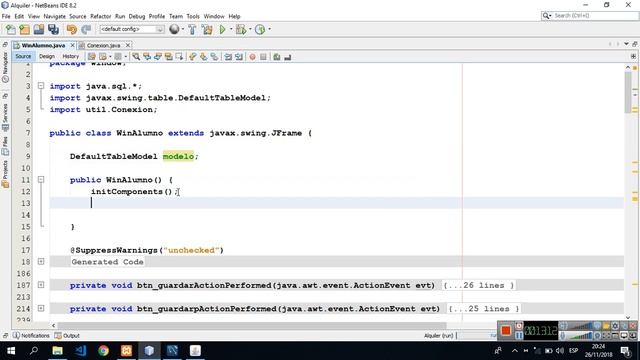This screenshot has height=360, width=640.
Task: Open Google Chrome from taskbar
Action: coord(103,351)
